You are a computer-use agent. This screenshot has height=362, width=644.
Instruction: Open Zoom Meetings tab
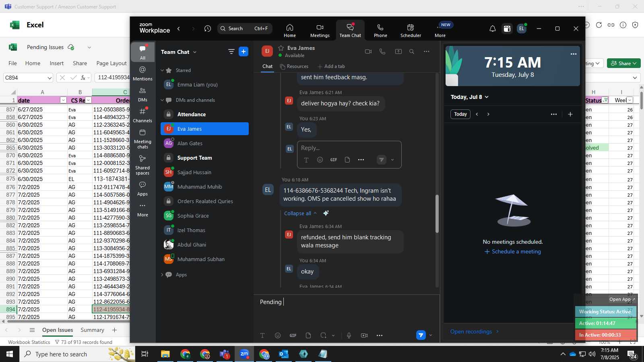coord(320,31)
